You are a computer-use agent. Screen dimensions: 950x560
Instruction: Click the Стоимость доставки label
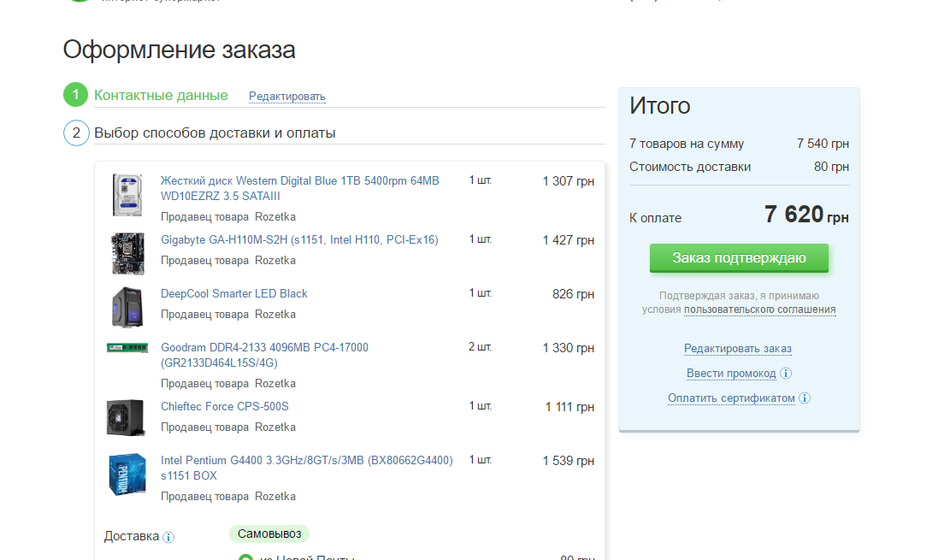[690, 167]
